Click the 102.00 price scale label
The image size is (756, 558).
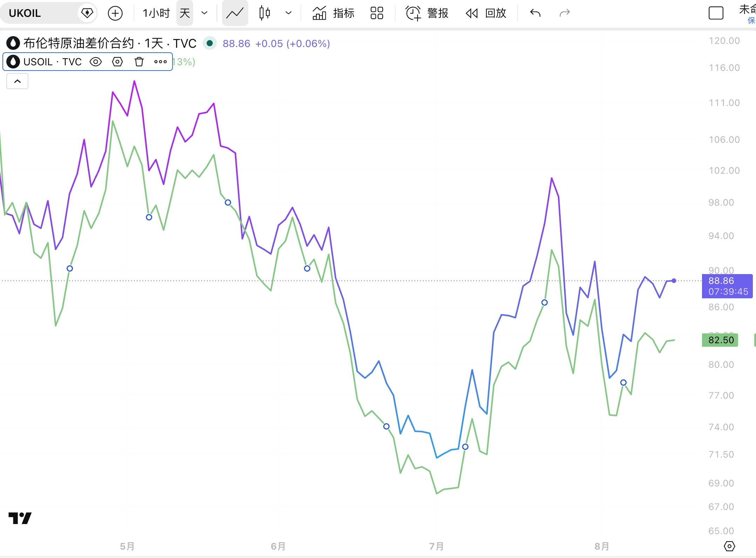click(x=724, y=171)
